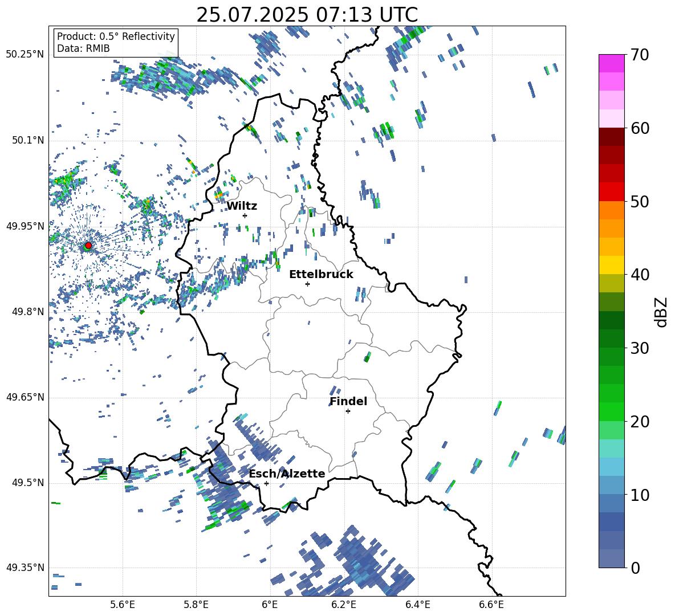Select the Findel map label
This screenshot has width=675, height=616.
[348, 401]
